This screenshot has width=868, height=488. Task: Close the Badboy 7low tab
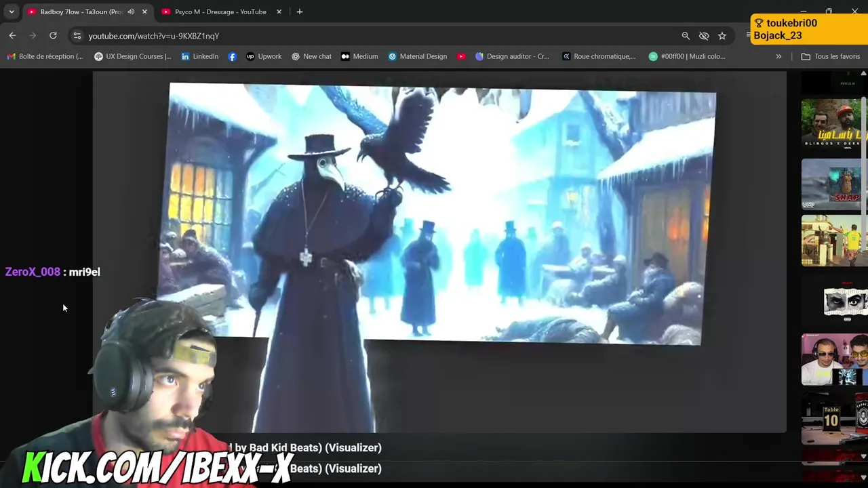coord(144,12)
